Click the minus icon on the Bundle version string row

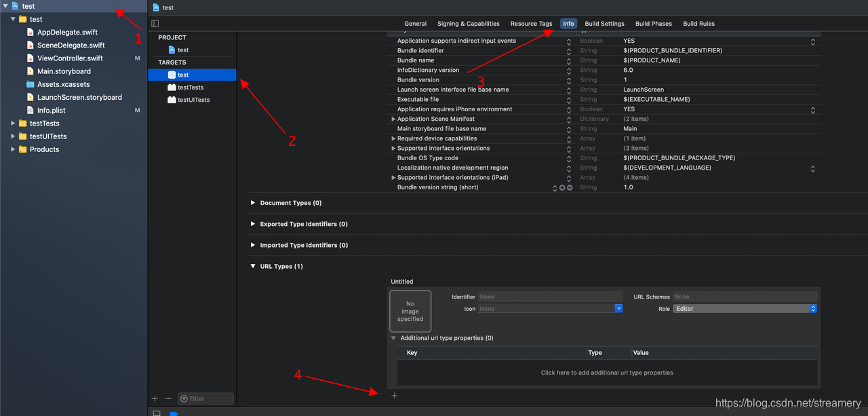(x=570, y=187)
